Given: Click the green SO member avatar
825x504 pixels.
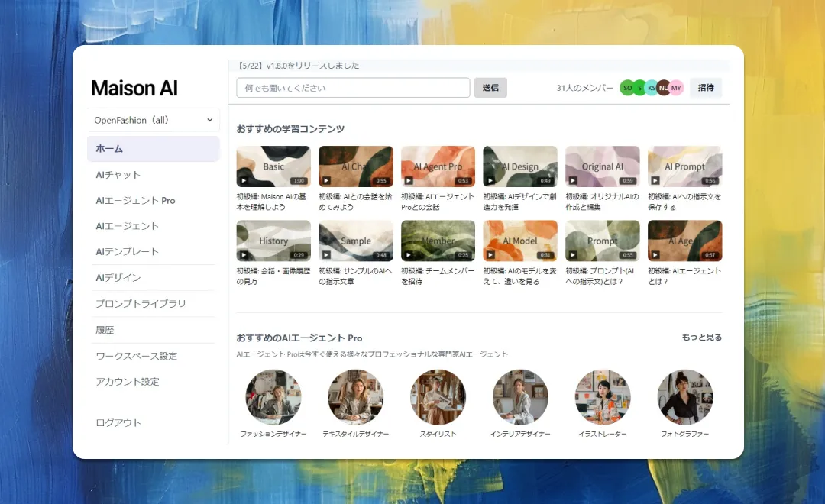Looking at the screenshot, I should point(627,88).
